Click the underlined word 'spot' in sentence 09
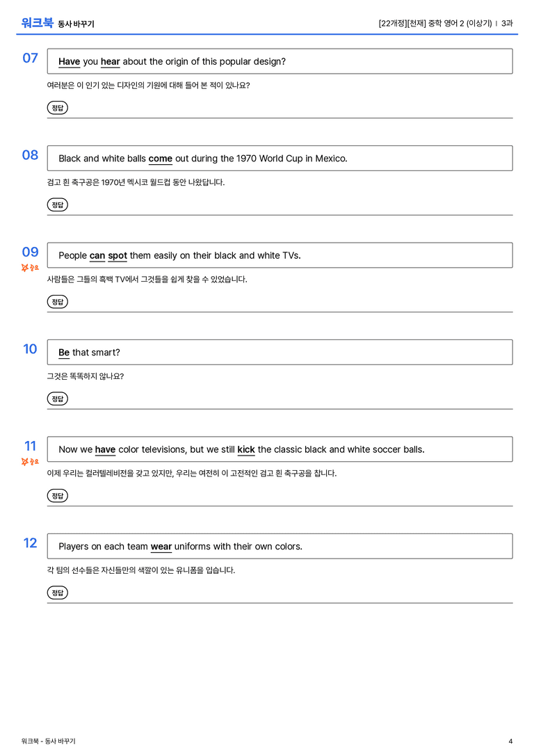This screenshot has width=534, height=756. pos(118,256)
